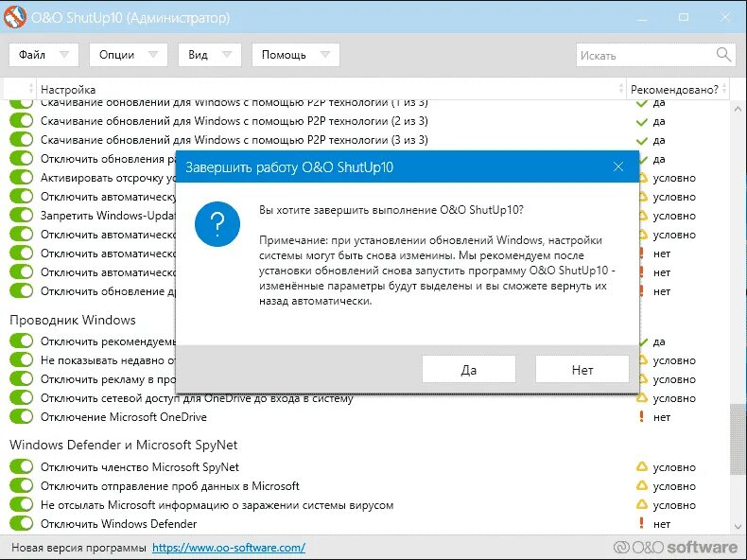Open the Файл menu
Screen dimensions: 747x560
click(x=43, y=55)
